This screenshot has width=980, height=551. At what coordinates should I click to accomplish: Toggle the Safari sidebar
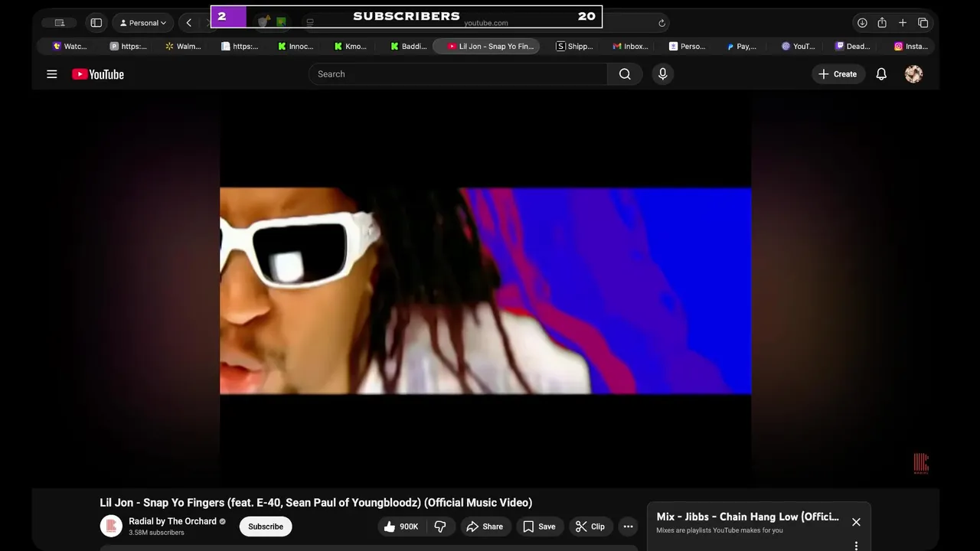click(96, 23)
